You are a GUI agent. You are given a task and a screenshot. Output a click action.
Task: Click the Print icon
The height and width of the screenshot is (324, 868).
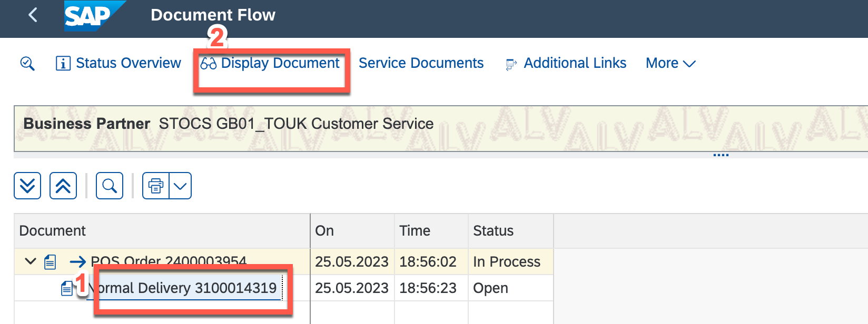click(x=156, y=186)
